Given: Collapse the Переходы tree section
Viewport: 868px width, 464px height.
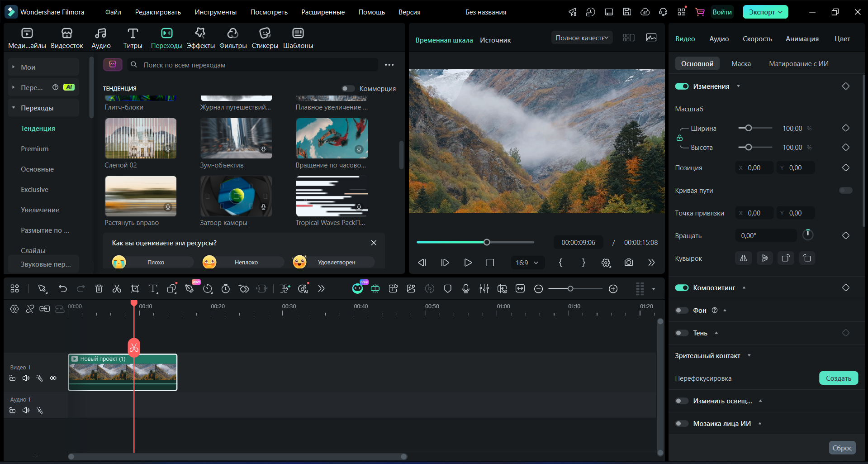Looking at the screenshot, I should tap(14, 108).
